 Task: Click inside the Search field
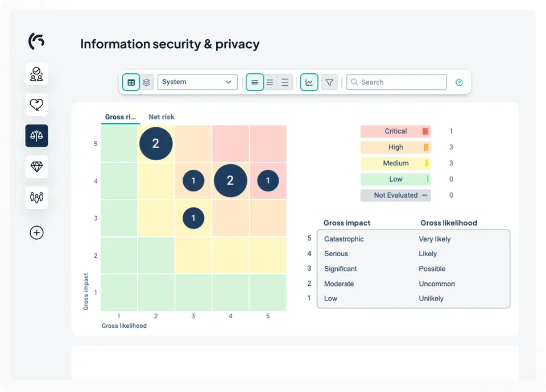pyautogui.click(x=396, y=82)
